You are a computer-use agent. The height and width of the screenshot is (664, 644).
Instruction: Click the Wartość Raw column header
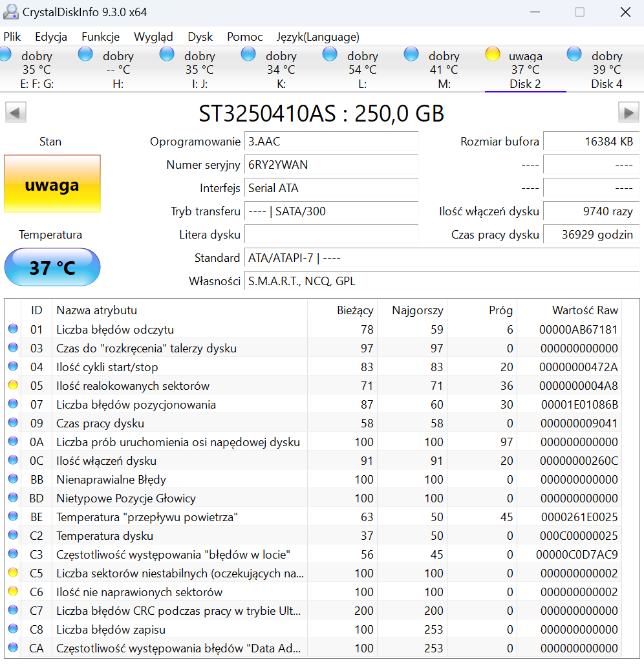(585, 310)
